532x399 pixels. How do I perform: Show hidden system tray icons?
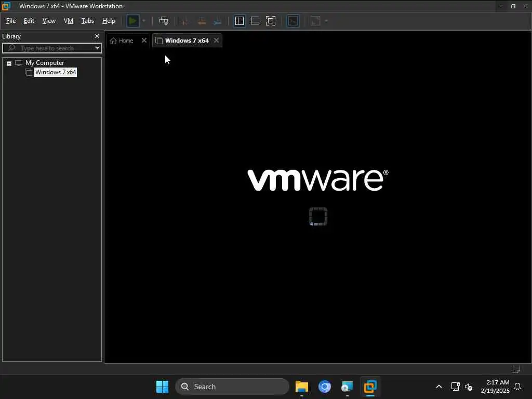pyautogui.click(x=438, y=387)
